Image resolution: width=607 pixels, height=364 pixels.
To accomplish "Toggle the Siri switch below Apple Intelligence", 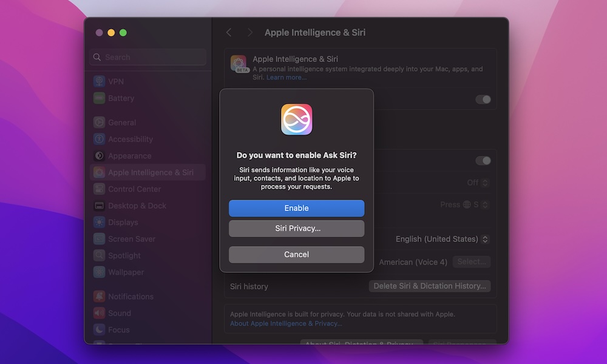I will (483, 161).
